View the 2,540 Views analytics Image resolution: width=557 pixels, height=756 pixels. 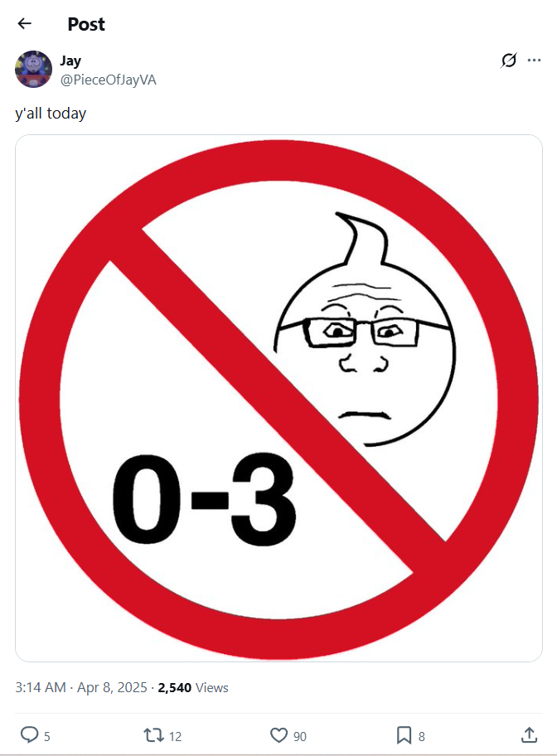193,687
